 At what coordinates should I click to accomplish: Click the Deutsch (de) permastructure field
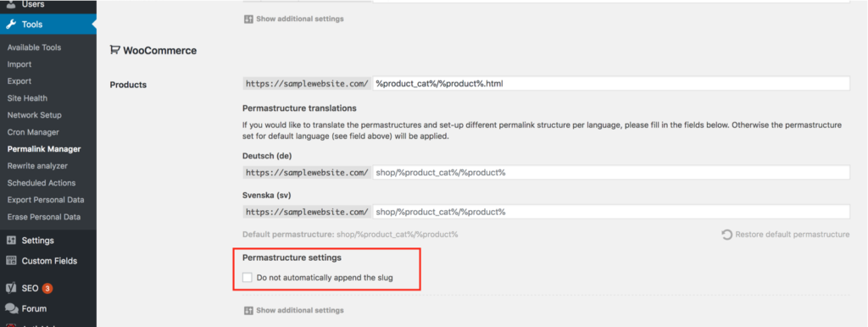tap(611, 173)
